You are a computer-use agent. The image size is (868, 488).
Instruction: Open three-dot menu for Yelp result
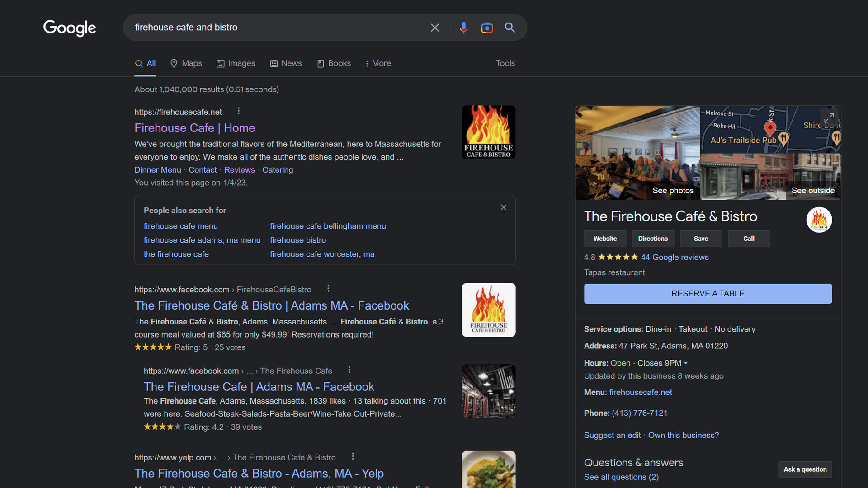pos(353,456)
